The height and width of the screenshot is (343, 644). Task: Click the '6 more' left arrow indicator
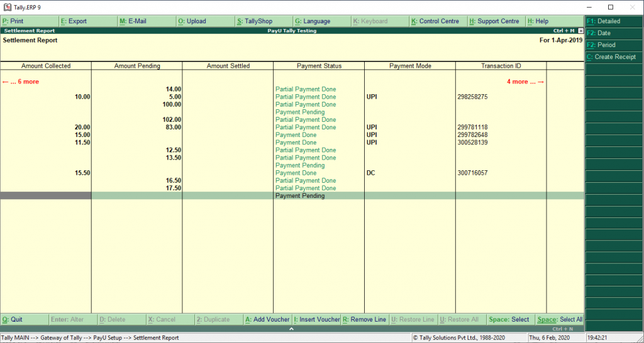(21, 82)
